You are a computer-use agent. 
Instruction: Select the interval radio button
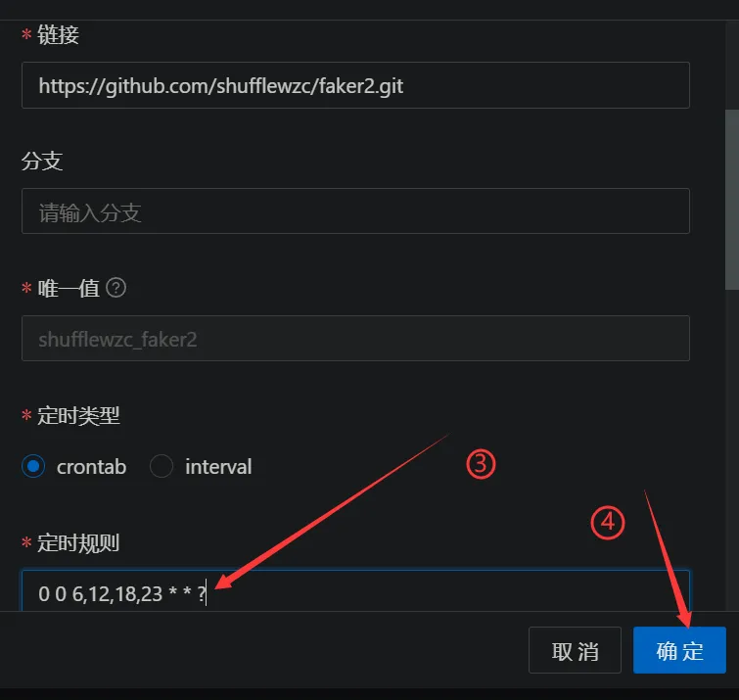click(x=162, y=466)
